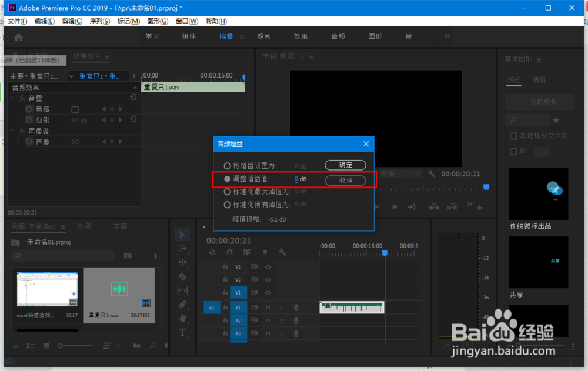The image size is (588, 371).
Task: Open button editor plus icon in program monitor
Action: pyautogui.click(x=480, y=208)
